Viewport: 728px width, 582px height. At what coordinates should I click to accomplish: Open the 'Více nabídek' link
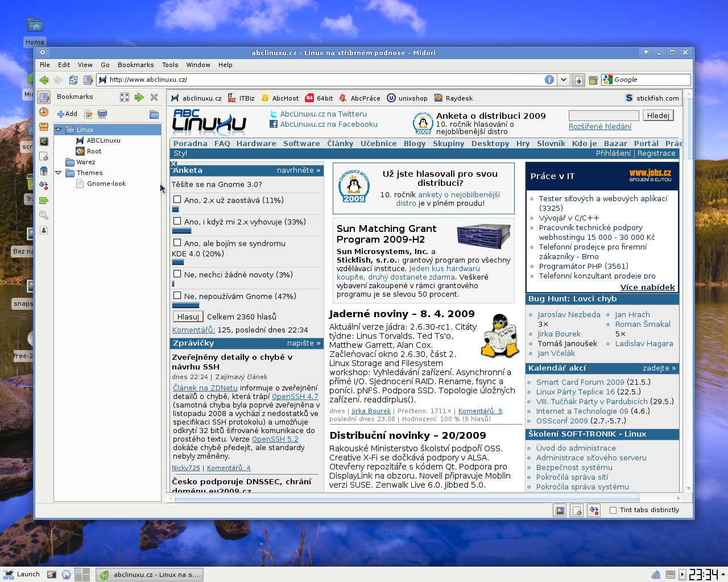[647, 287]
